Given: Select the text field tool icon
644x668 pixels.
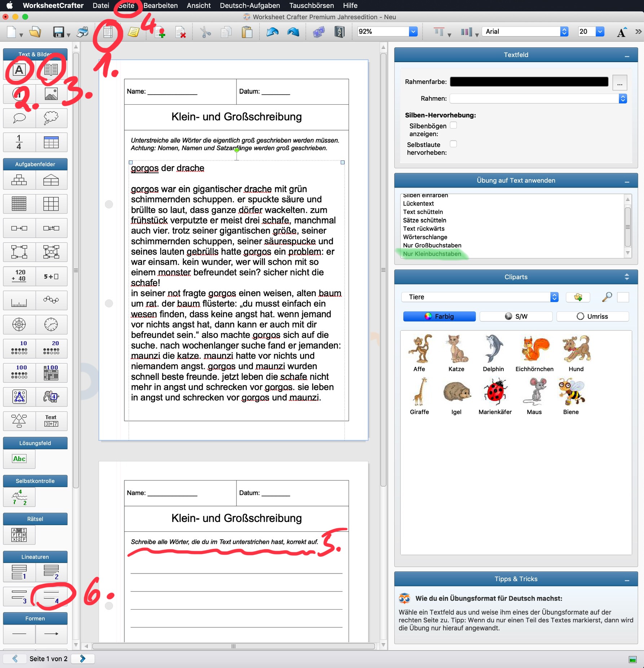Looking at the screenshot, I should click(x=19, y=70).
